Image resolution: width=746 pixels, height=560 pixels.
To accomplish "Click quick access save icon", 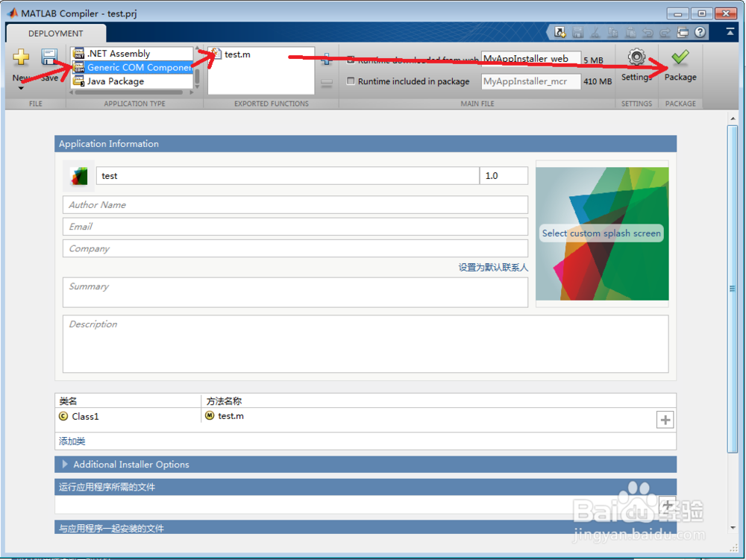I will coord(577,32).
